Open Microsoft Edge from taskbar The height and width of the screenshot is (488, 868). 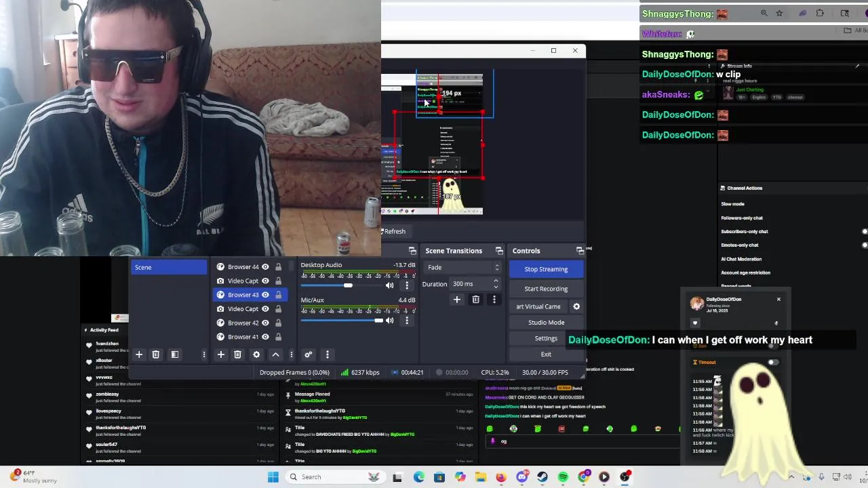pyautogui.click(x=419, y=477)
